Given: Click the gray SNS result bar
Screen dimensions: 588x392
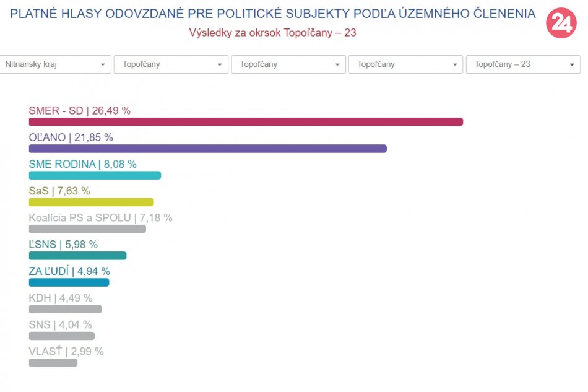Looking at the screenshot, I should click(61, 336).
